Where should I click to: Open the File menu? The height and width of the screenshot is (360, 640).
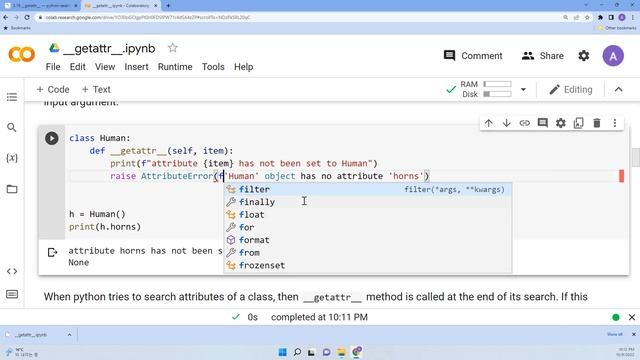pyautogui.click(x=53, y=67)
